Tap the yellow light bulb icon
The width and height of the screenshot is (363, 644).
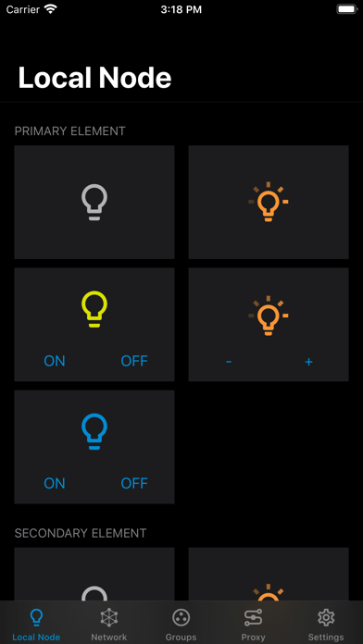(94, 309)
